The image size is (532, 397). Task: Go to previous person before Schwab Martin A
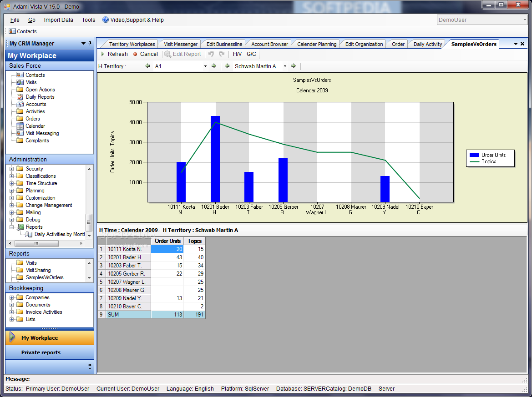coord(227,66)
